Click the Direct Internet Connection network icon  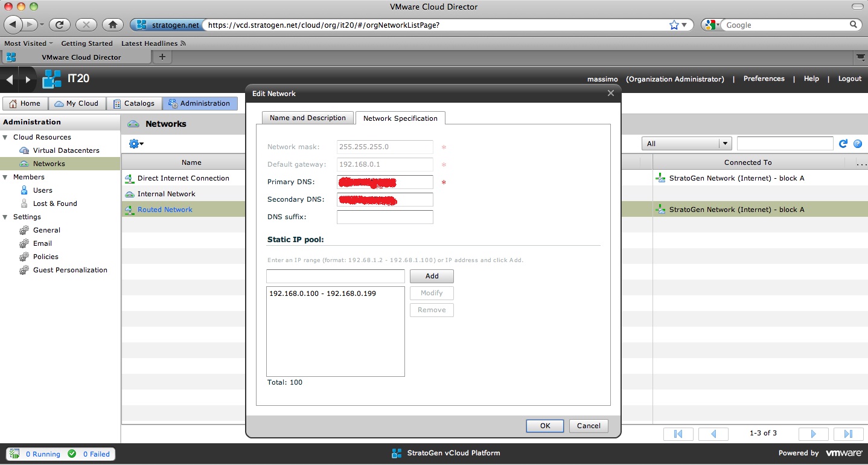pos(130,178)
